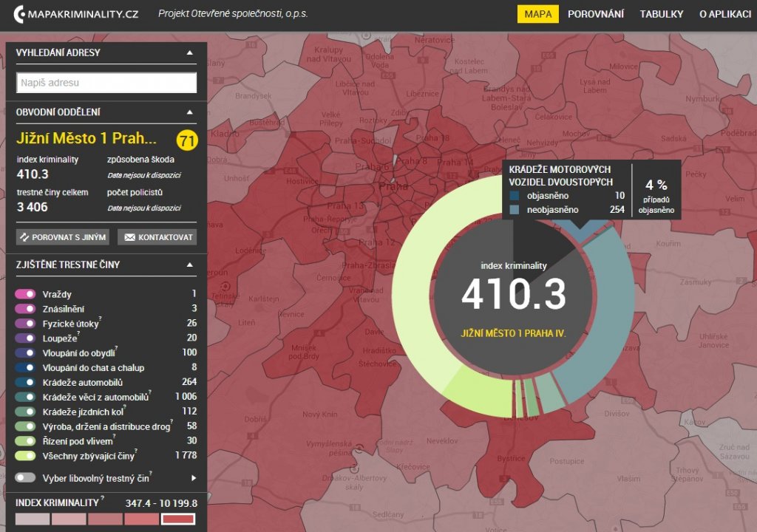Toggle Vloupání do chat a chalup switch

click(25, 367)
